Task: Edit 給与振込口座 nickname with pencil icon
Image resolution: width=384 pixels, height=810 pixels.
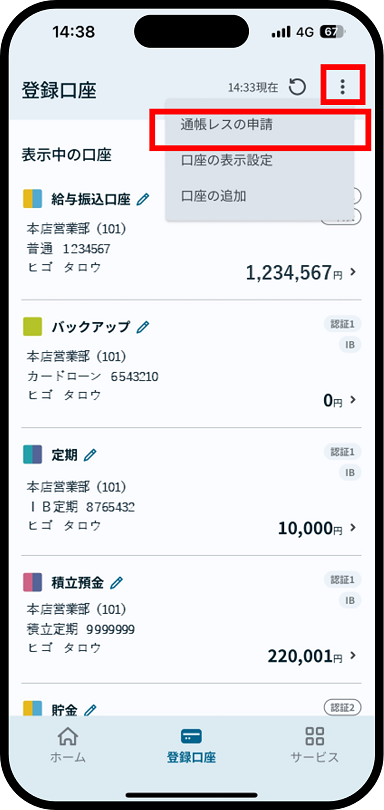Action: (143, 199)
